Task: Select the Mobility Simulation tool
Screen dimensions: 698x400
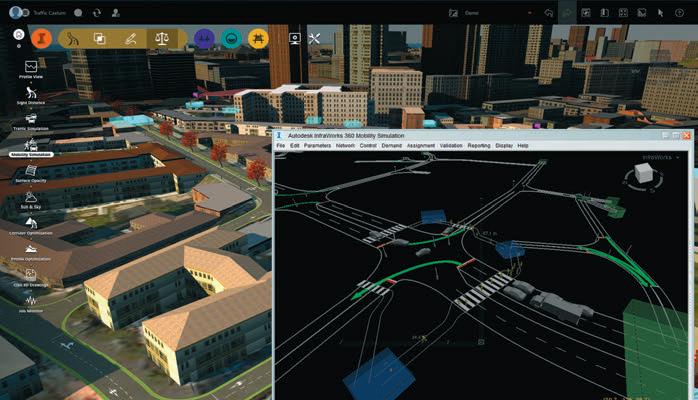Action: 31,147
